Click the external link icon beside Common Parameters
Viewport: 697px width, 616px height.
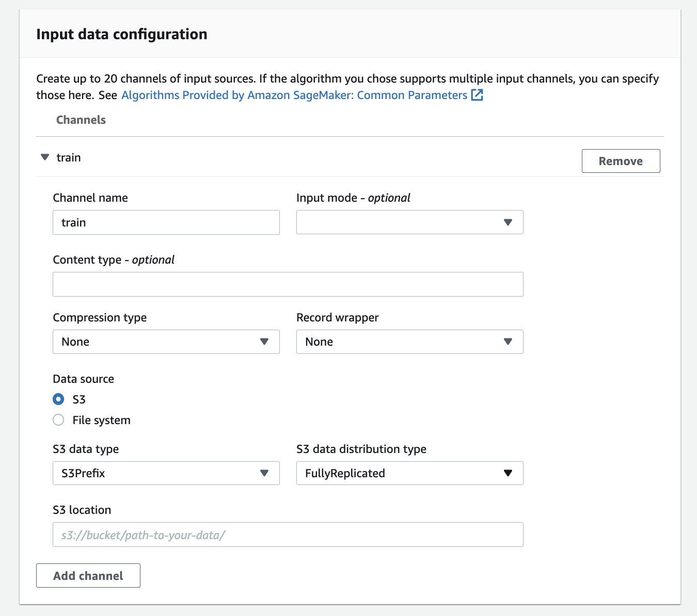[x=477, y=95]
